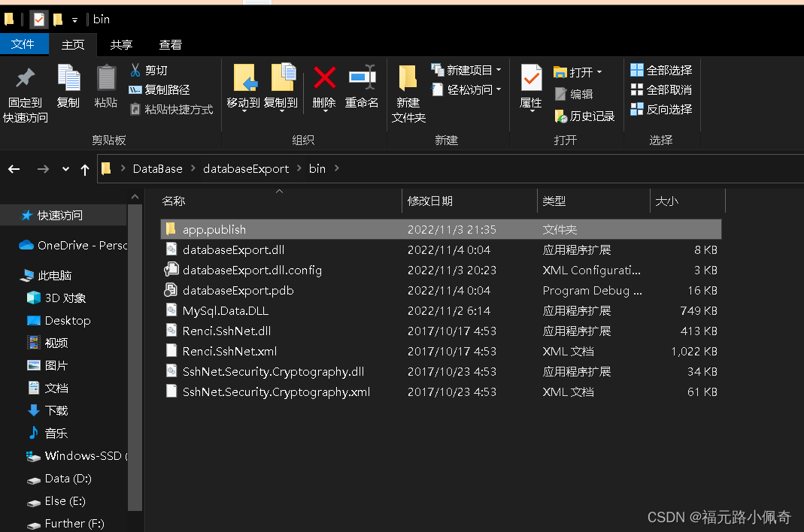This screenshot has height=532, width=804.
Task: Open the recent locations dropdown arrow
Action: coord(65,169)
